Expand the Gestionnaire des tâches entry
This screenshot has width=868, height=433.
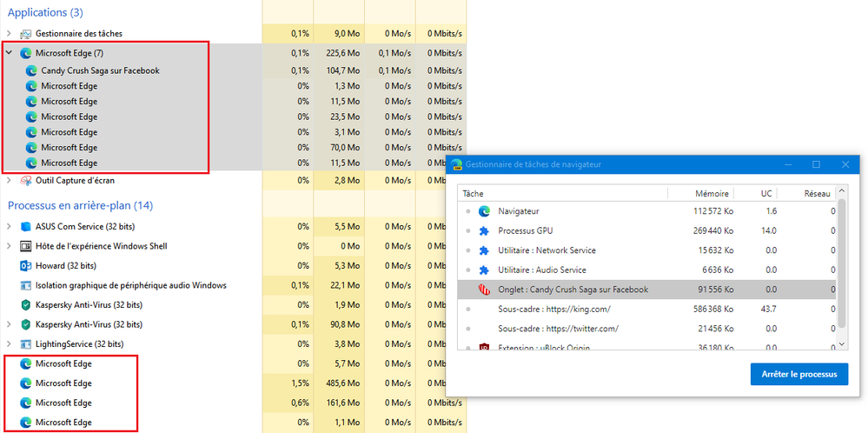pyautogui.click(x=9, y=34)
